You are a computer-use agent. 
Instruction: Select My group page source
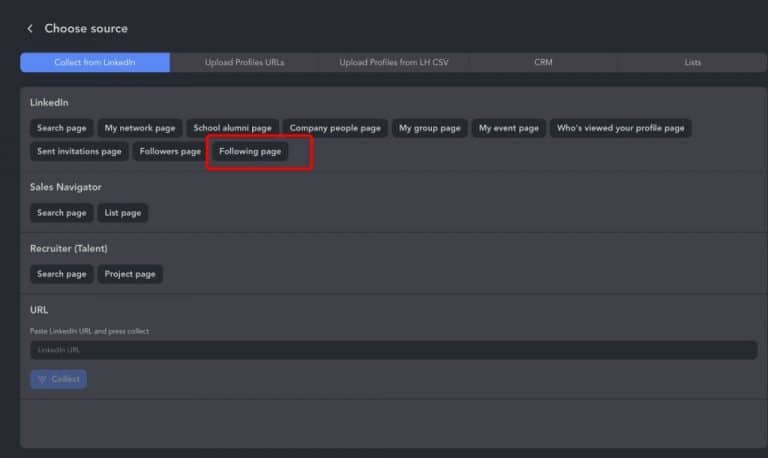coord(429,128)
